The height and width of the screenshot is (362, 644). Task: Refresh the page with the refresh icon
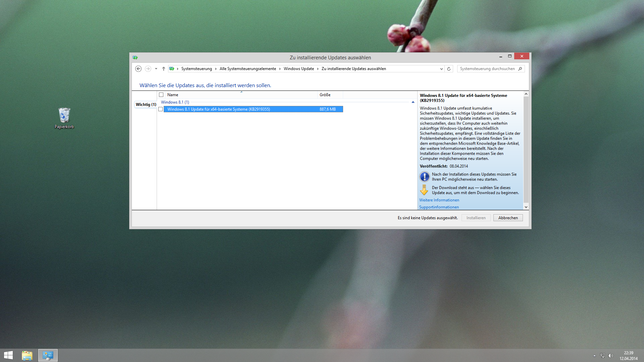449,69
